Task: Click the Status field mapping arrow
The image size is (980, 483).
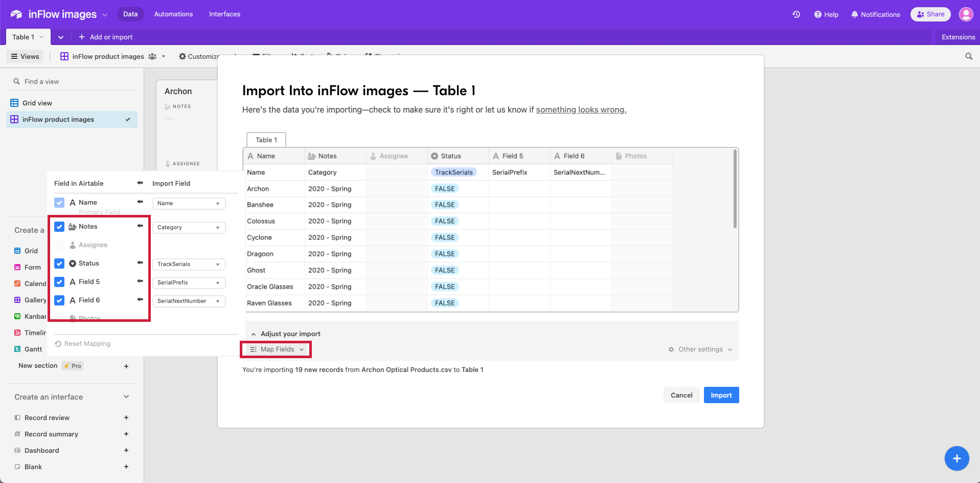Action: (140, 262)
